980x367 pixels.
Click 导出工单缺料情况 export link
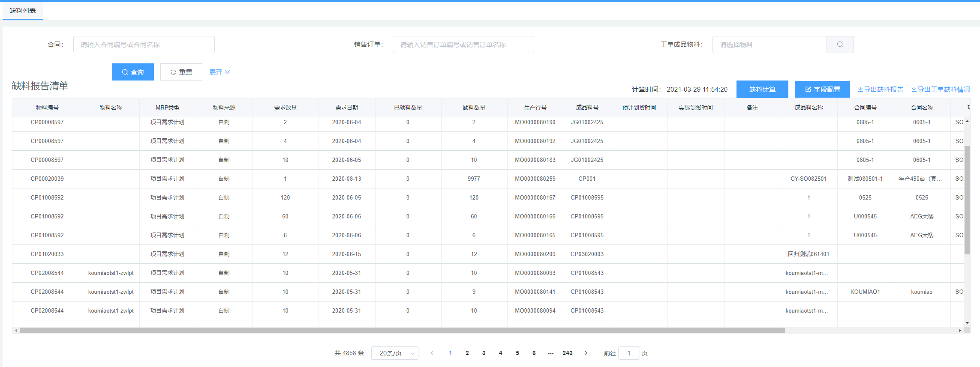coord(941,89)
